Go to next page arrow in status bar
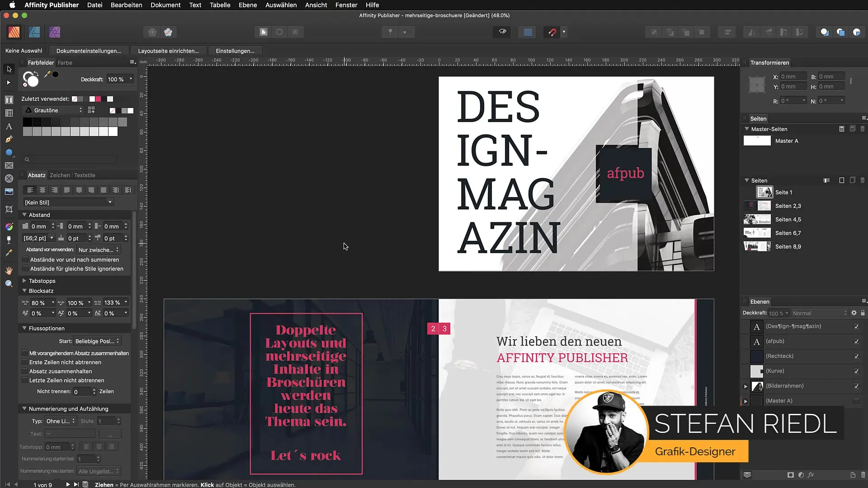Image resolution: width=868 pixels, height=488 pixels. tap(68, 484)
